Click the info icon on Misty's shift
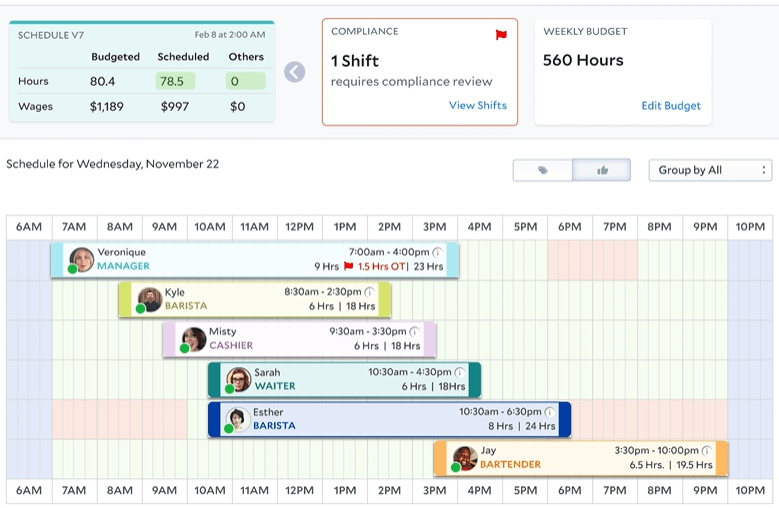This screenshot has height=508, width=779. coord(415,331)
